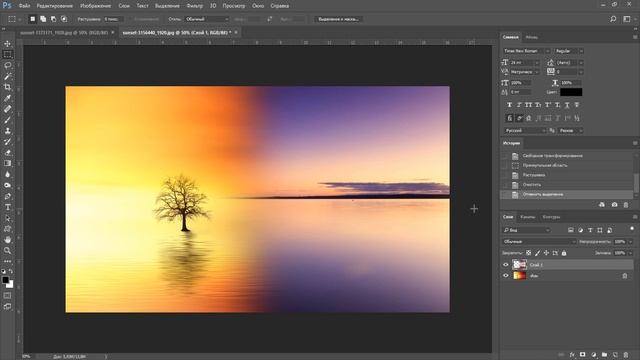Open the leading (Авто) dropdown

(x=581, y=62)
